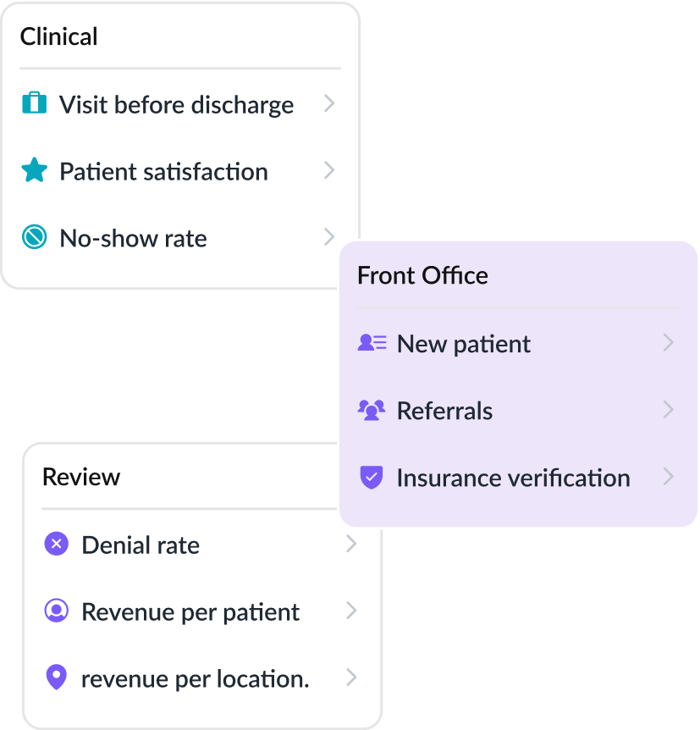Image resolution: width=700 pixels, height=730 pixels.
Task: Click the Referrals group people icon
Action: point(372,410)
